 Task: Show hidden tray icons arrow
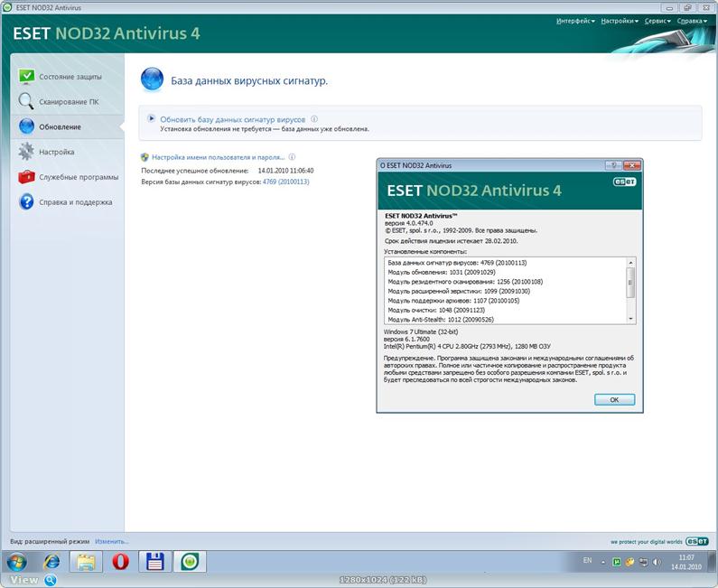pos(603,563)
